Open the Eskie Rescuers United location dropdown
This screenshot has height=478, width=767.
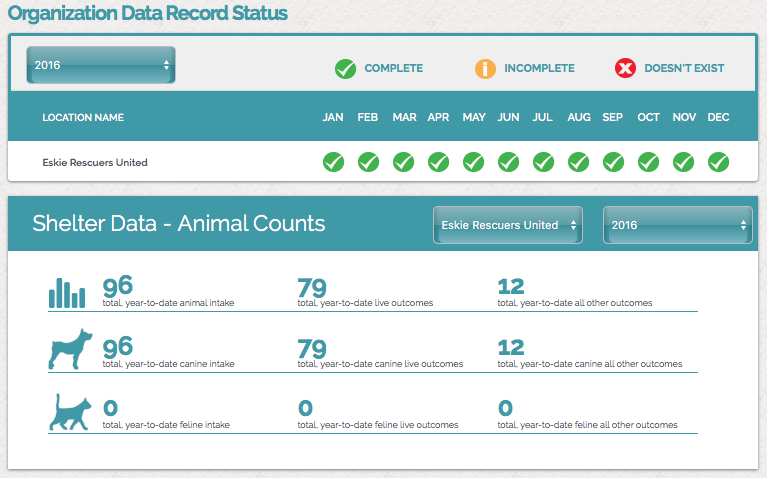tap(508, 225)
